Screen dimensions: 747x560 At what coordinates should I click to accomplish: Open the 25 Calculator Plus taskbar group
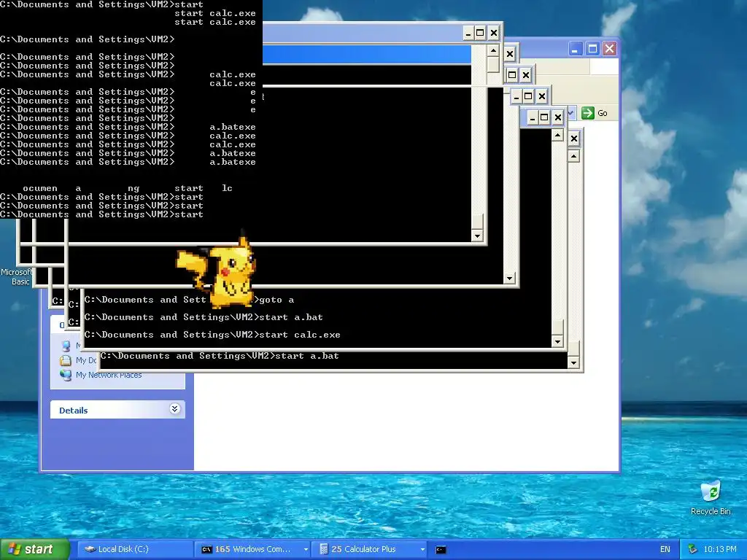368,549
